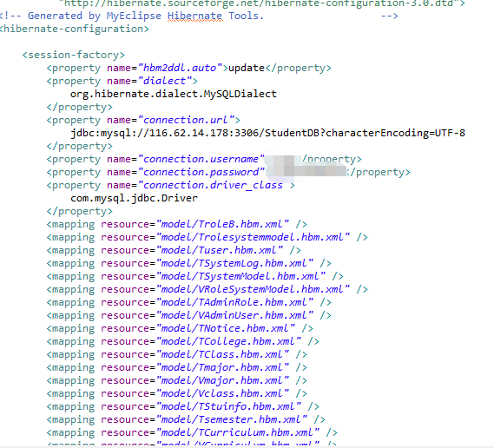Click the hibernate-configuration-3.0.dtd URL text
494x448 pixels.
pos(259,3)
